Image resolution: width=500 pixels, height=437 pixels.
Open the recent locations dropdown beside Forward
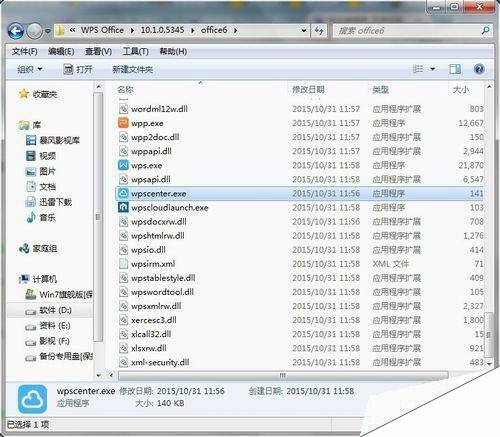pos(48,31)
